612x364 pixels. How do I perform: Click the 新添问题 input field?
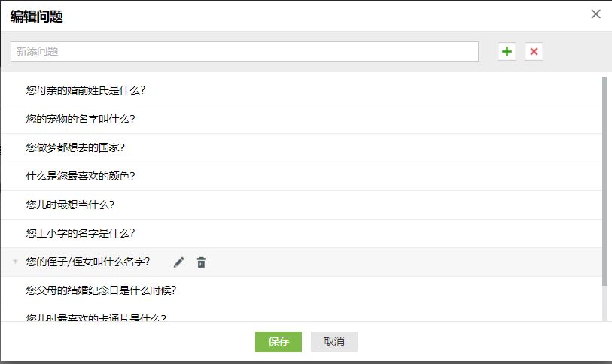click(x=244, y=51)
